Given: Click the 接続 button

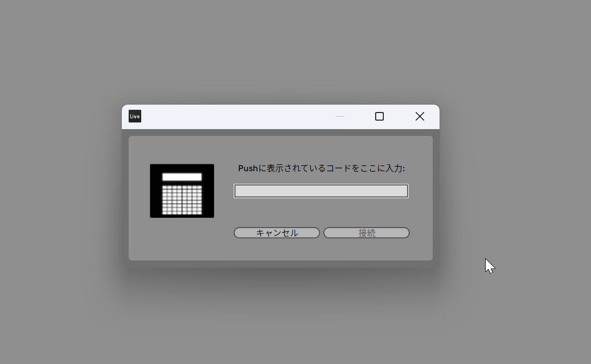Looking at the screenshot, I should 366,233.
